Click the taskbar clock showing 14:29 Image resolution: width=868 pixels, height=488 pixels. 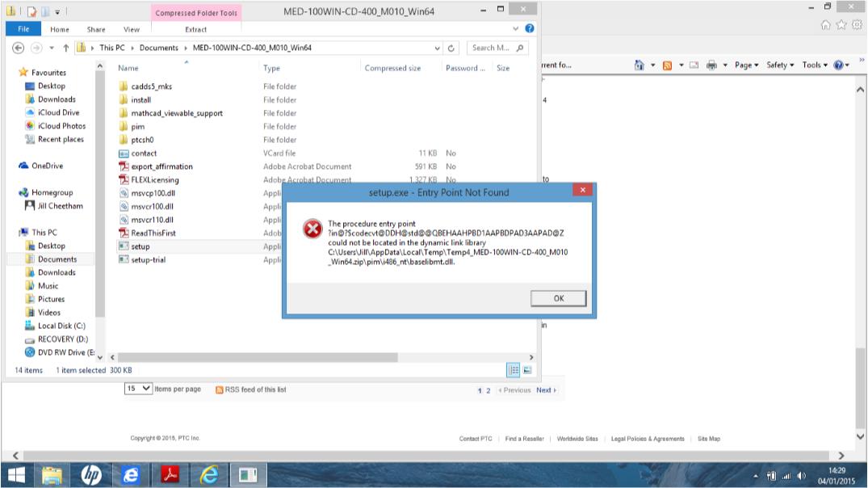pyautogui.click(x=837, y=476)
